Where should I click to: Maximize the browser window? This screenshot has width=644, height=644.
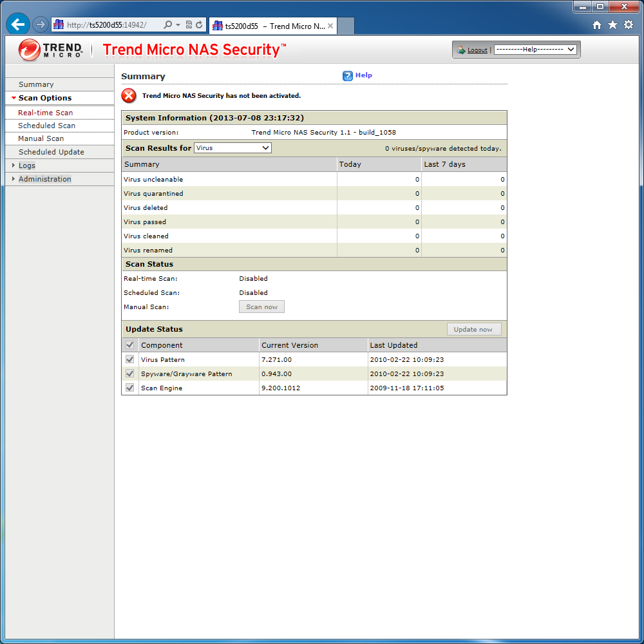click(600, 7)
